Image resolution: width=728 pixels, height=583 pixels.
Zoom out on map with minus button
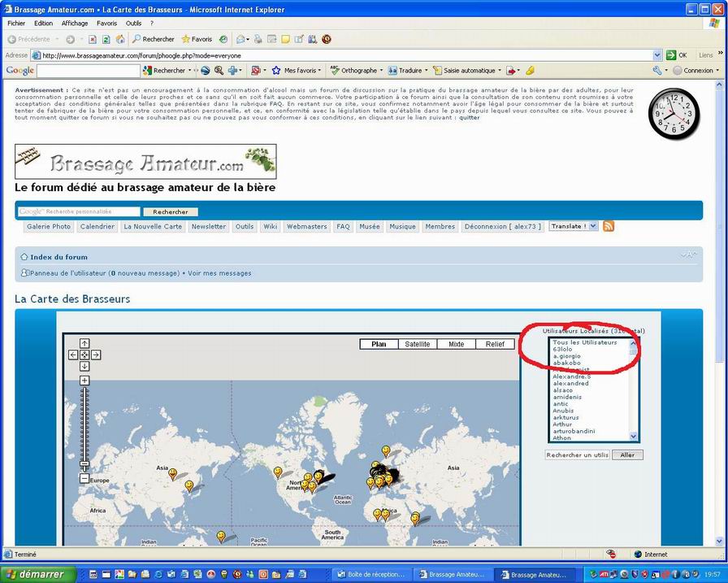point(84,478)
